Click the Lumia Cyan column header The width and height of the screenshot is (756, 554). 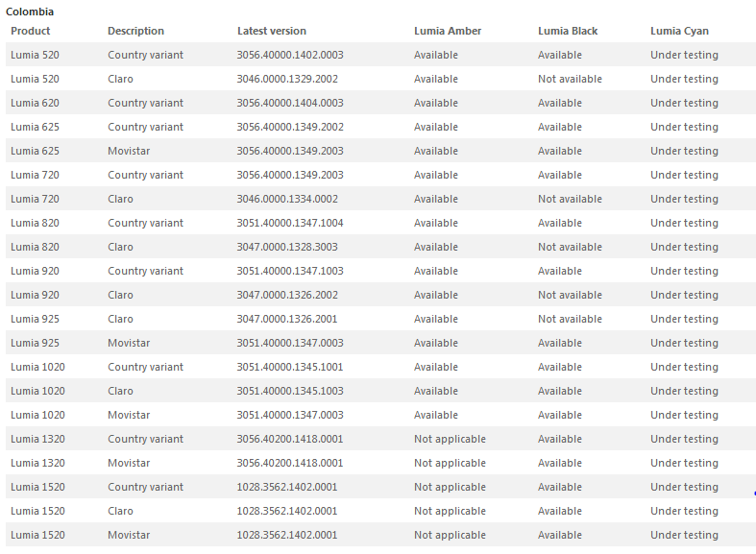(x=679, y=31)
